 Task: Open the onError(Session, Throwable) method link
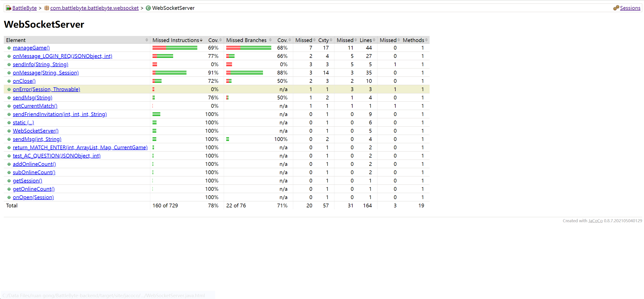[x=46, y=89]
